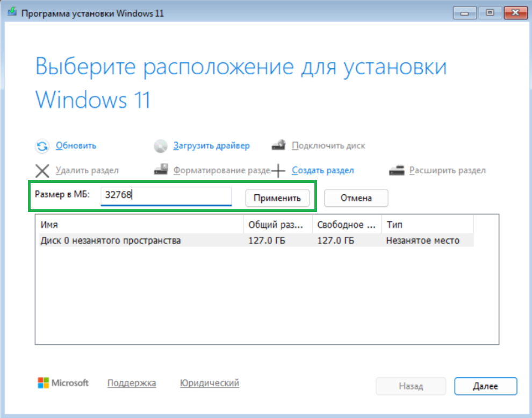The width and height of the screenshot is (532, 418).
Task: Click the Форматирование раздела link
Action: coord(222,170)
